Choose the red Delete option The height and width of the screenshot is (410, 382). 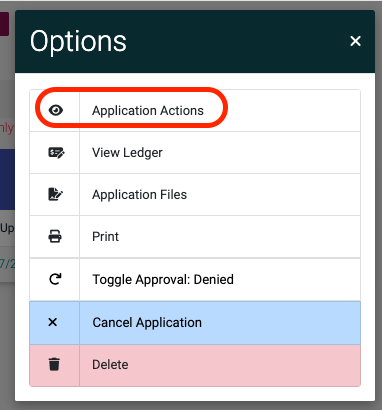coord(195,365)
